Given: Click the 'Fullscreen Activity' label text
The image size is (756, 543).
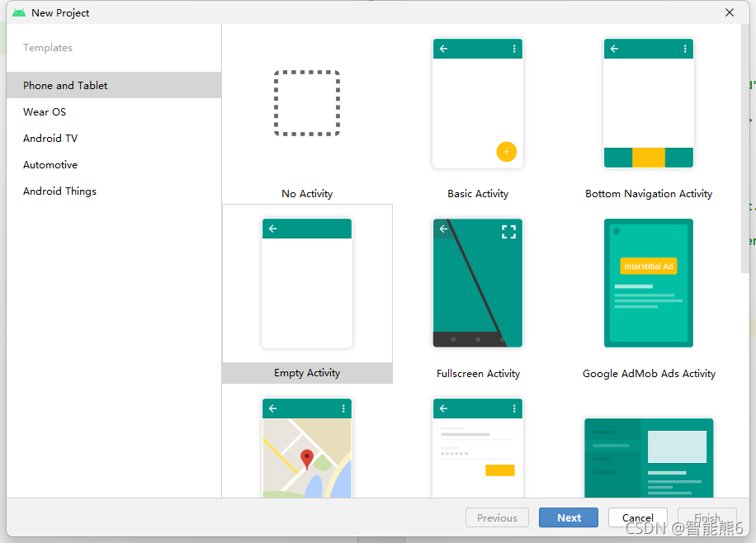Looking at the screenshot, I should (478, 374).
